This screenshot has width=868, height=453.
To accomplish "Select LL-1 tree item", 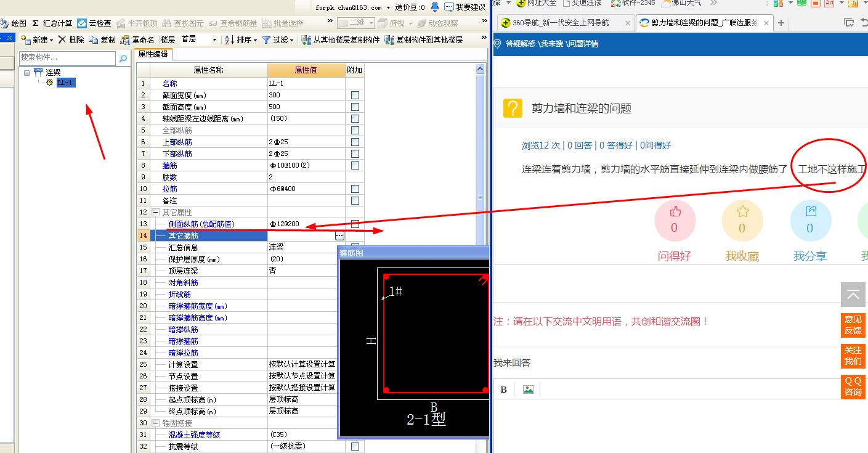I will tap(66, 83).
